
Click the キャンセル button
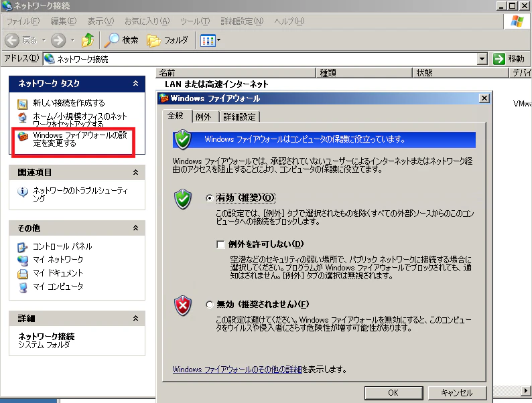(457, 393)
